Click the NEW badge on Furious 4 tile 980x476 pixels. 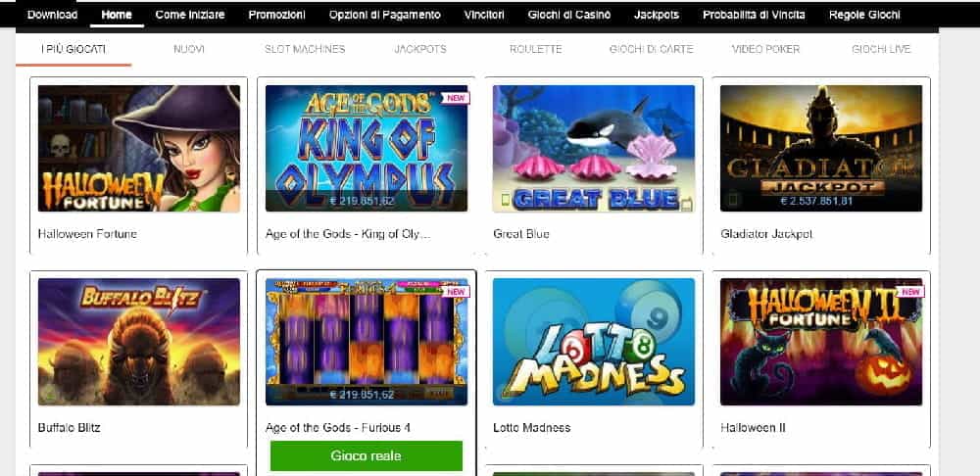(456, 292)
